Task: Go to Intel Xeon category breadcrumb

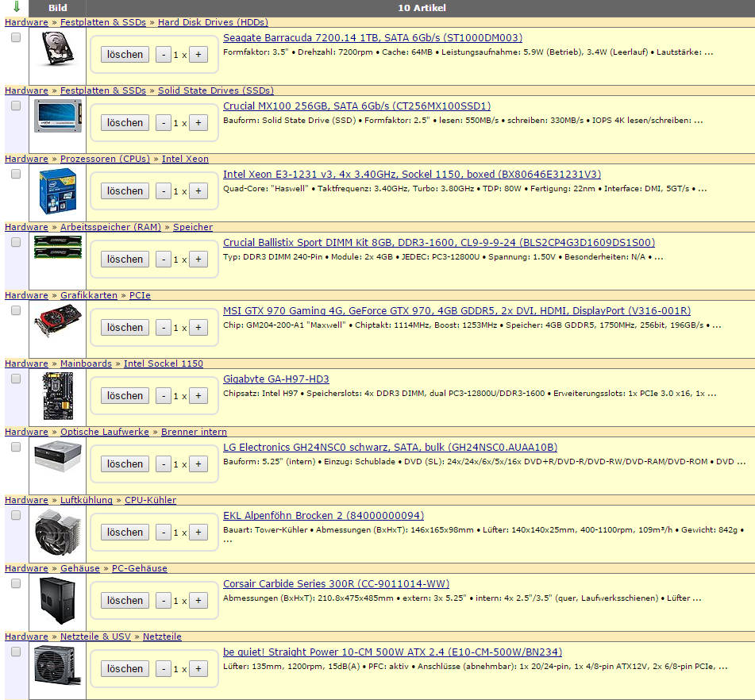Action: [x=185, y=159]
